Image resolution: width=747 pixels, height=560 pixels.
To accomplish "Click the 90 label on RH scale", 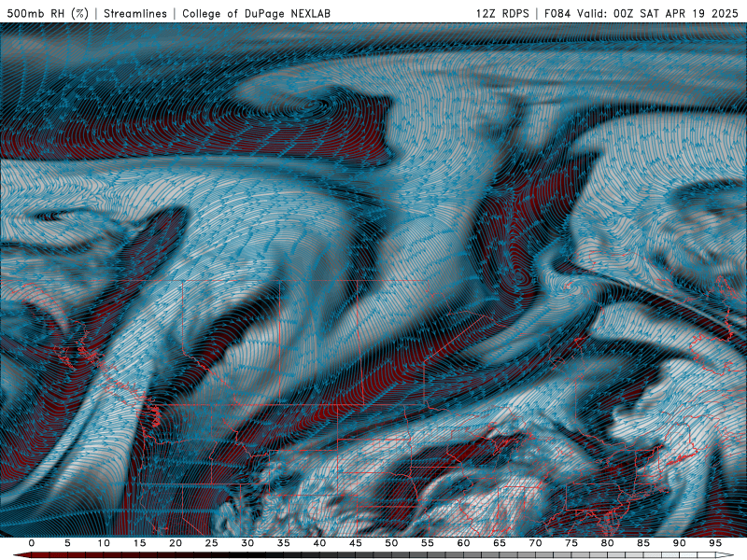I will (680, 543).
